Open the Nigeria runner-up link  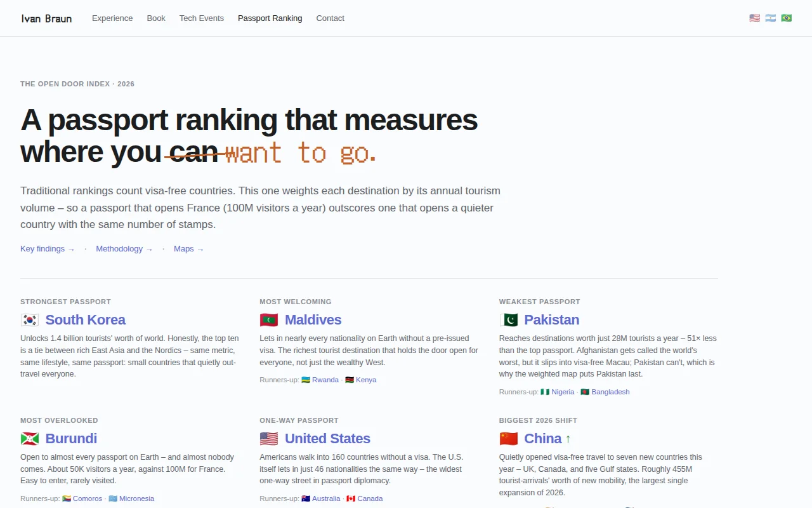pyautogui.click(x=563, y=392)
